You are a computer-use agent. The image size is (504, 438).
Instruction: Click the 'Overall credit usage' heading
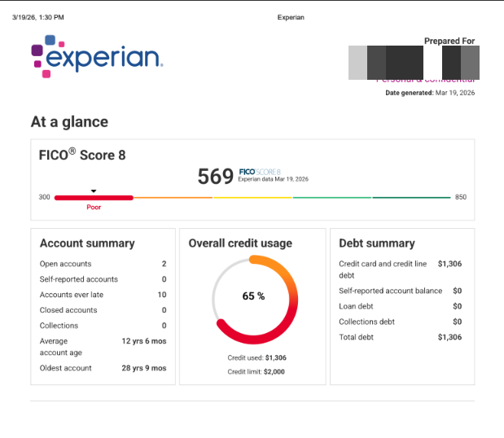pyautogui.click(x=240, y=243)
